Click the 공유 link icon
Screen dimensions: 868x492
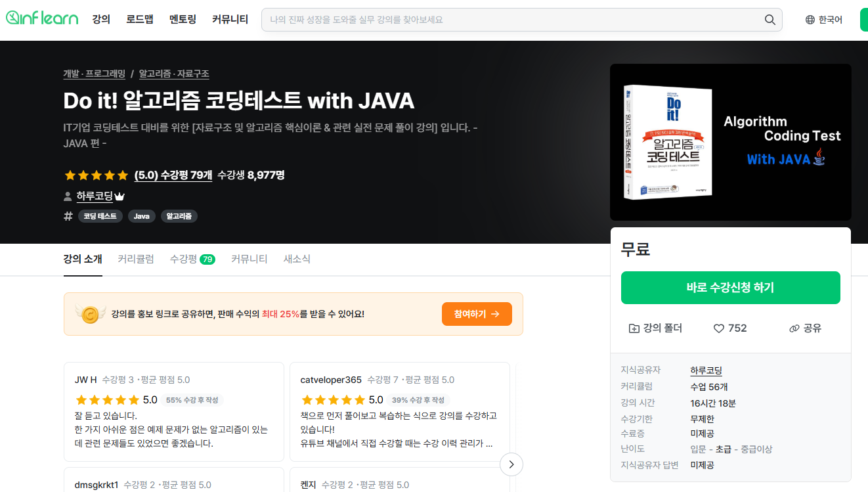pyautogui.click(x=794, y=328)
